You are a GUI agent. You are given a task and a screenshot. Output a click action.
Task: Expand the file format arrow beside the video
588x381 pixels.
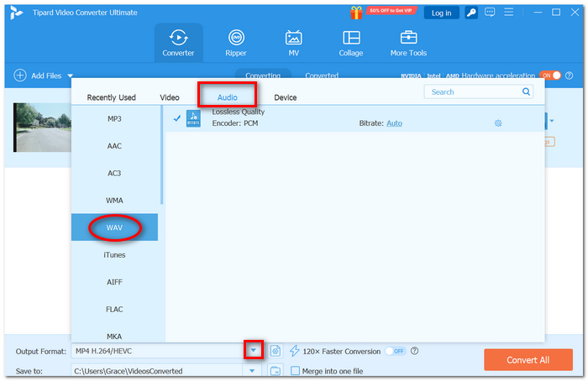[x=552, y=121]
